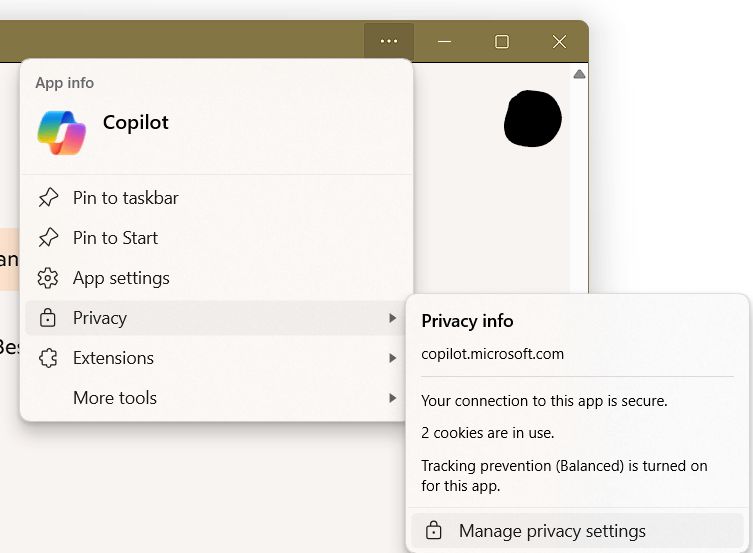Click the copilot.microsoft.com address text

[492, 354]
